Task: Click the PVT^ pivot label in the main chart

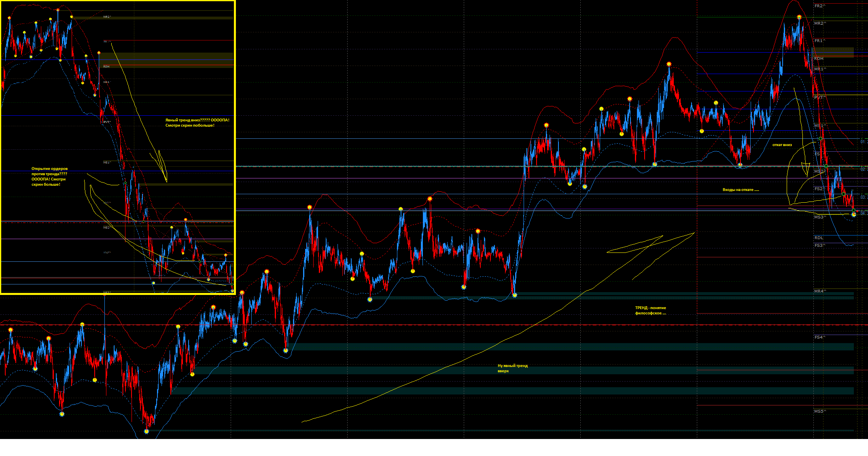Action: [820, 98]
